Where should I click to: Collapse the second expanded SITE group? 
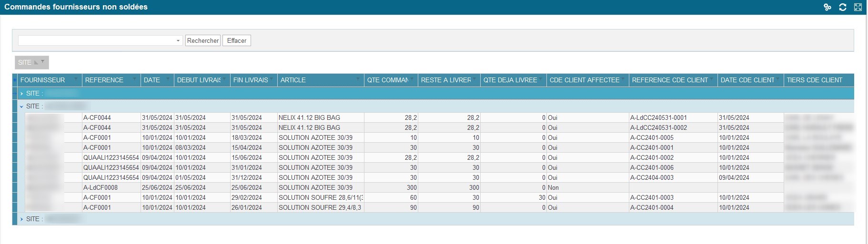21,107
